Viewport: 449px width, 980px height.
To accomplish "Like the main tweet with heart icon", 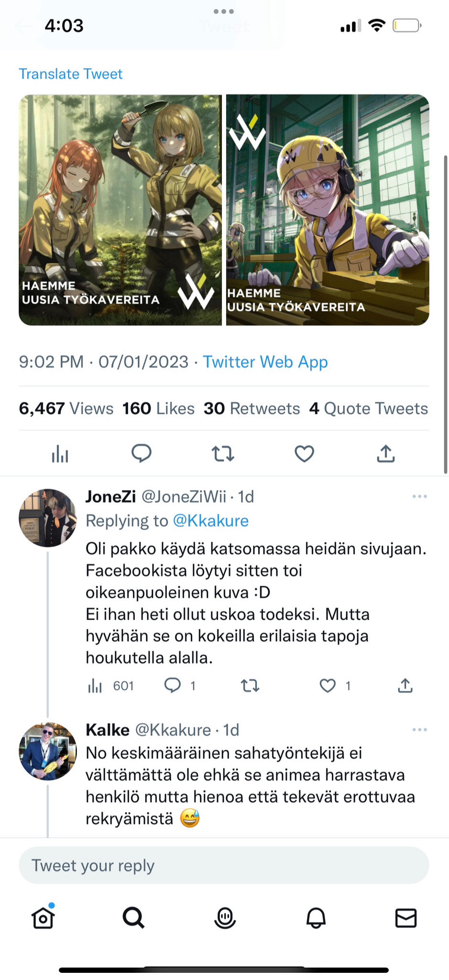I will 304,453.
